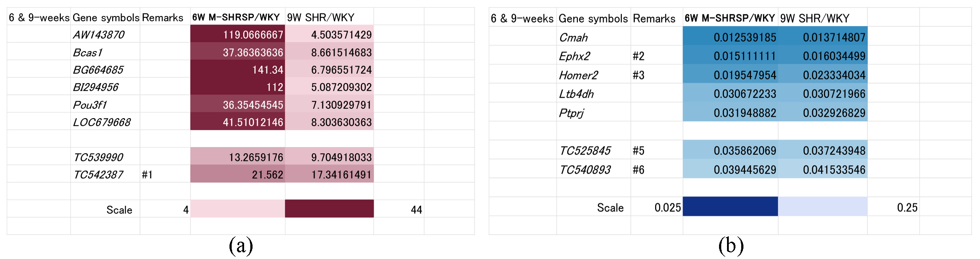Click the cell containing 119.0666667
Image resolution: width=980 pixels, height=259 pixels.
click(237, 35)
